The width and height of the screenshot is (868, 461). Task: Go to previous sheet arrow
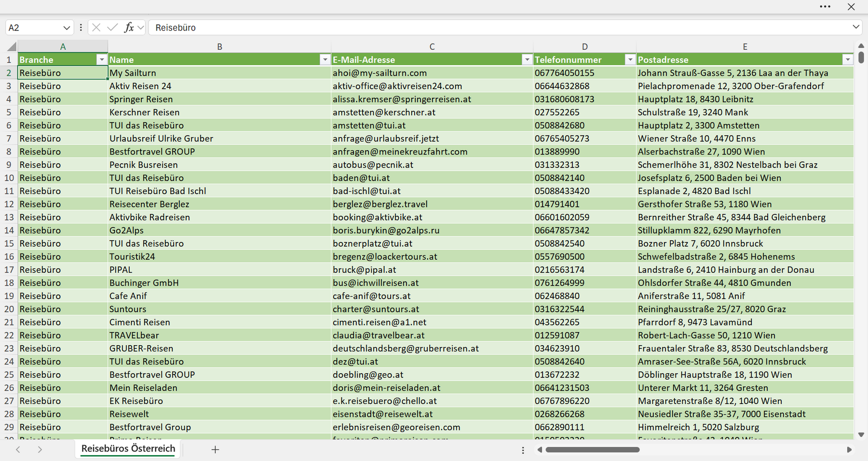(18, 449)
